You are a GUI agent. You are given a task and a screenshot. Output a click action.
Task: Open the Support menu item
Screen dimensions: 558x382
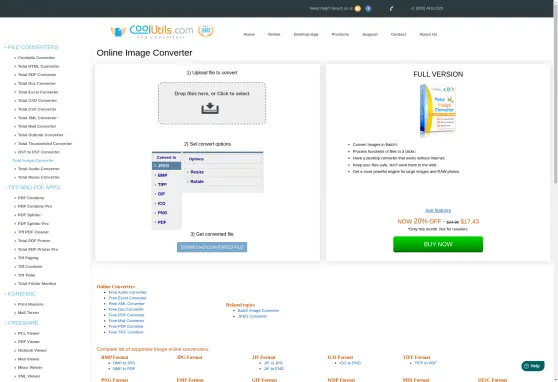click(x=370, y=35)
